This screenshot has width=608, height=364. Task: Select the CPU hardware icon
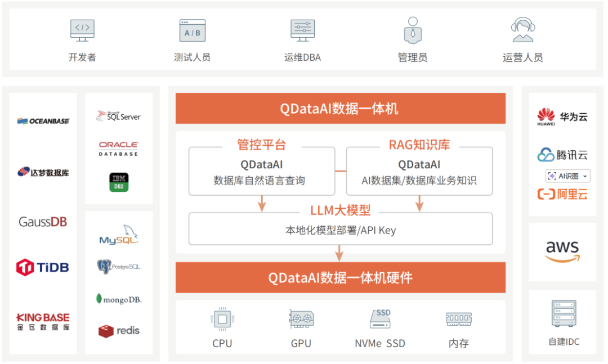(x=222, y=318)
